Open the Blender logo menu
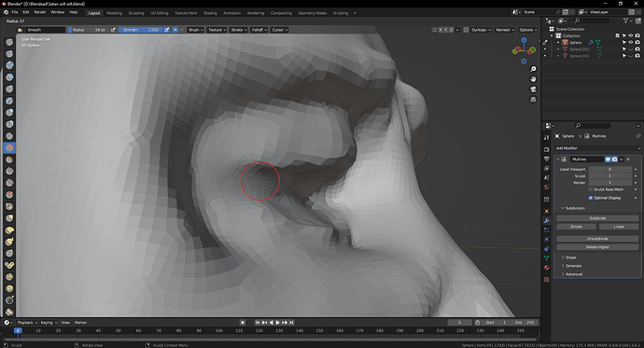 tap(6, 12)
